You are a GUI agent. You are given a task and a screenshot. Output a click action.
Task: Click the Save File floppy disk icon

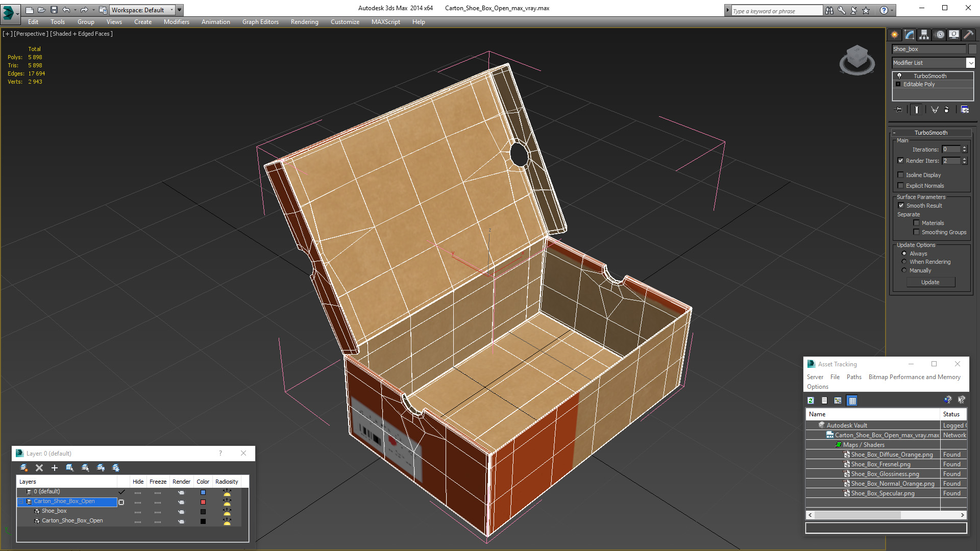coord(54,10)
